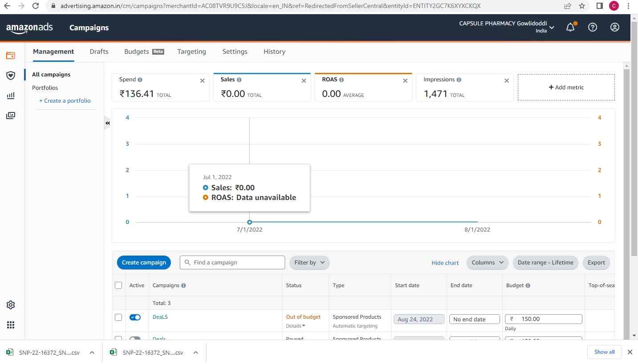The image size is (638, 364).
Task: Open the apps grid icon in sidebar
Action: coord(11,325)
